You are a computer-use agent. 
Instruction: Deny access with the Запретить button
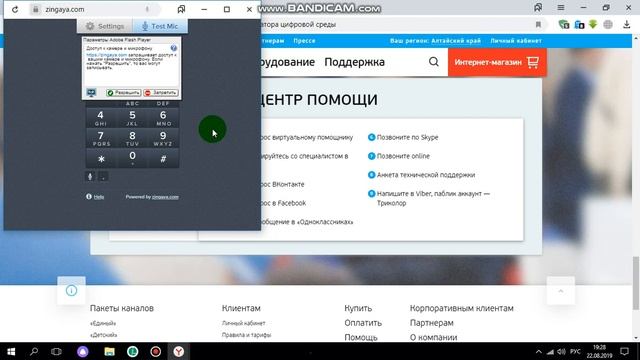161,93
